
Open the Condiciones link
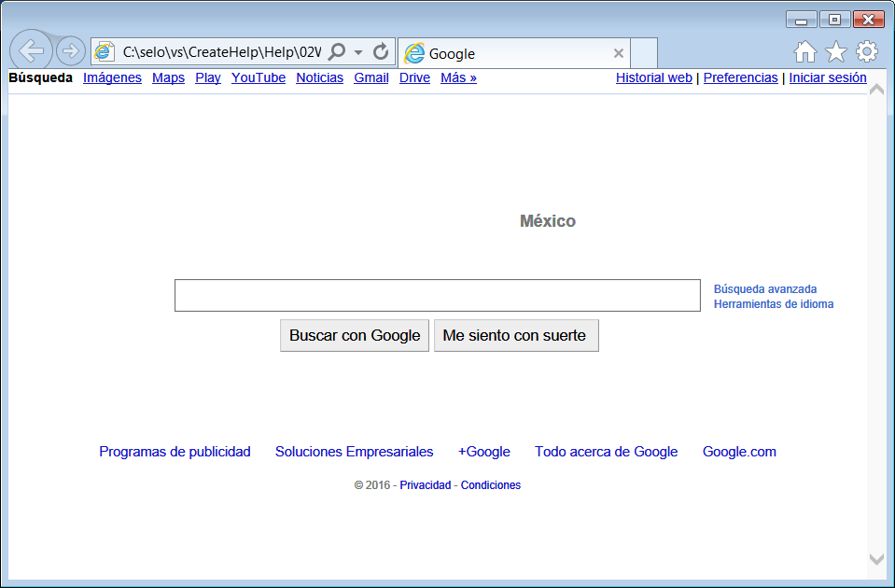point(491,485)
